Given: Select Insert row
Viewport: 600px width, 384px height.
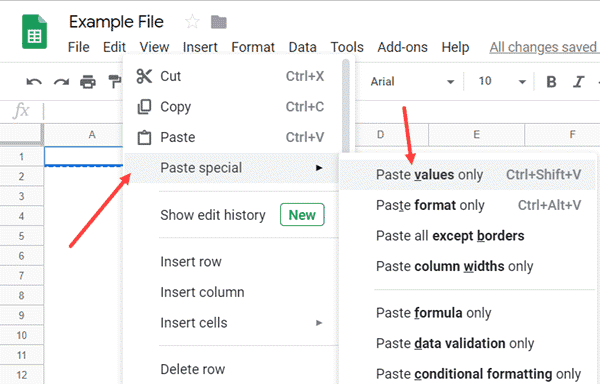Looking at the screenshot, I should [231, 262].
